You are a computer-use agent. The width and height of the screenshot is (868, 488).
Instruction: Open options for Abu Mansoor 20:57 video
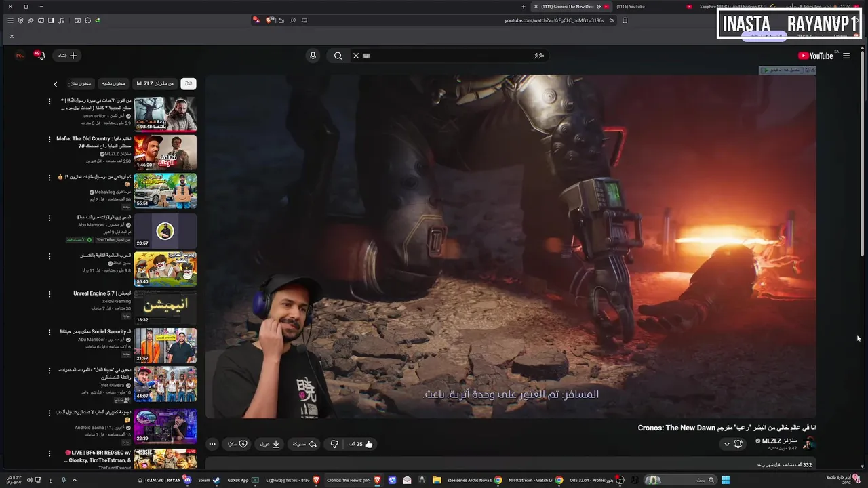49,218
